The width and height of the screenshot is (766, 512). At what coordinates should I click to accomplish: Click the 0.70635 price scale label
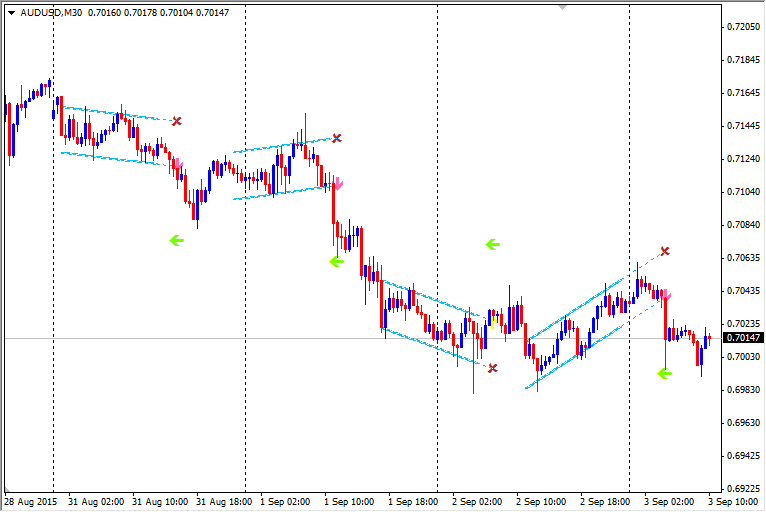(x=744, y=257)
